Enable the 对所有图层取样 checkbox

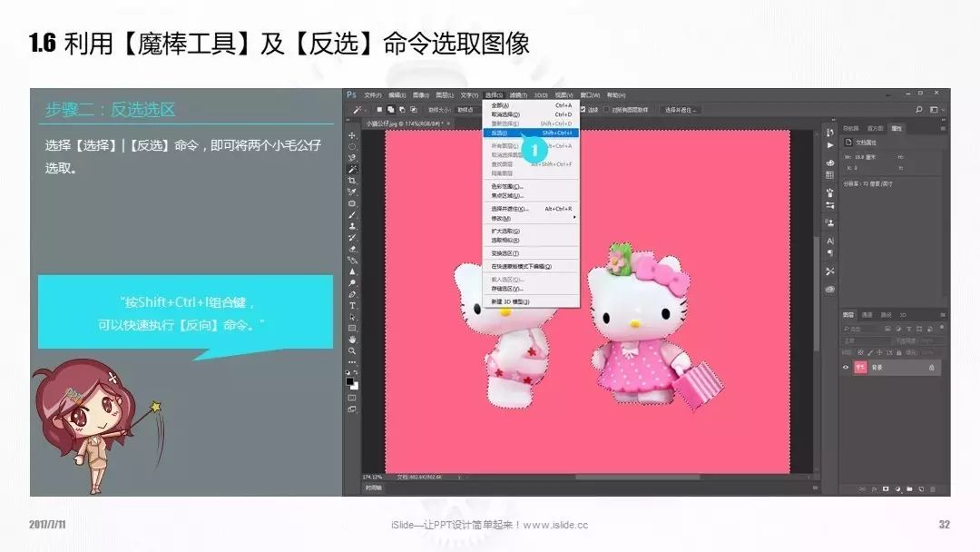tap(606, 109)
